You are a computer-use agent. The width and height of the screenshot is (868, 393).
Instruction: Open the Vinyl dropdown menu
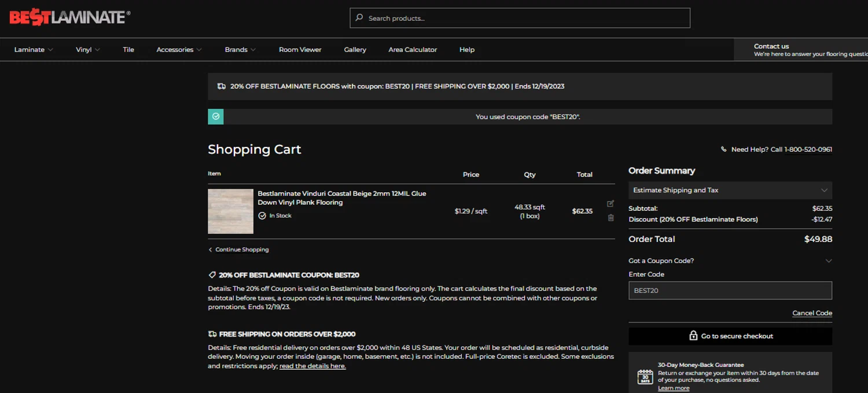pos(88,50)
